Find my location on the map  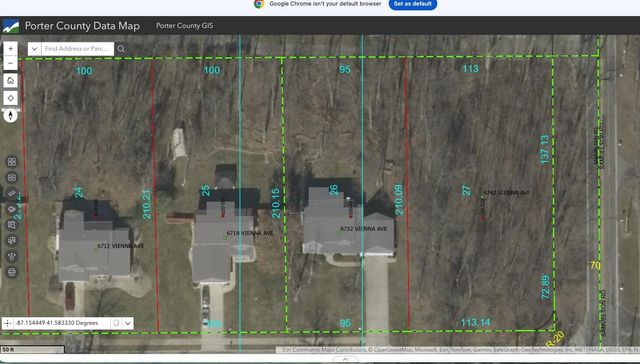coord(11,98)
